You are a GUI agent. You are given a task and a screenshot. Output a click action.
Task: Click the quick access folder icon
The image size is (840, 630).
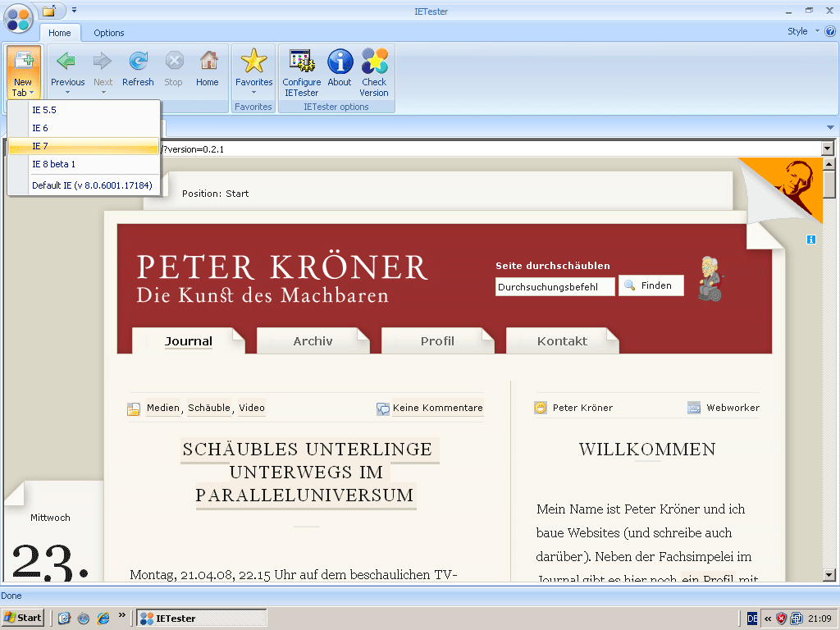pyautogui.click(x=49, y=11)
